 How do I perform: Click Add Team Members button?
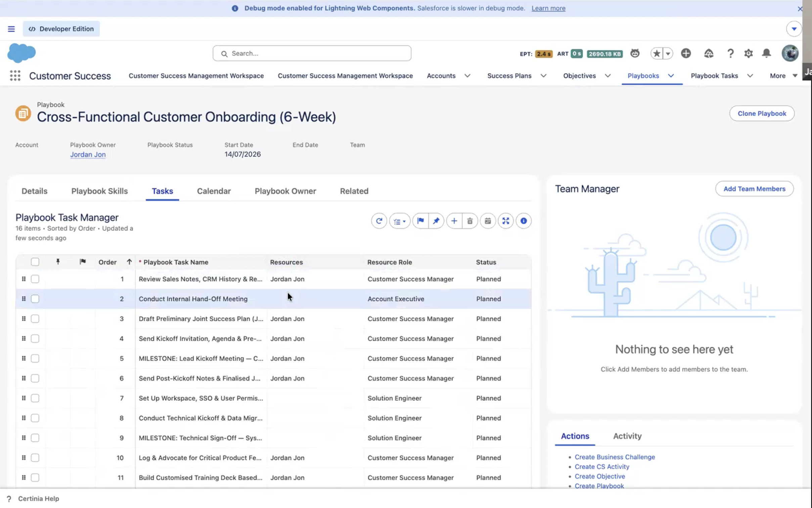click(754, 189)
